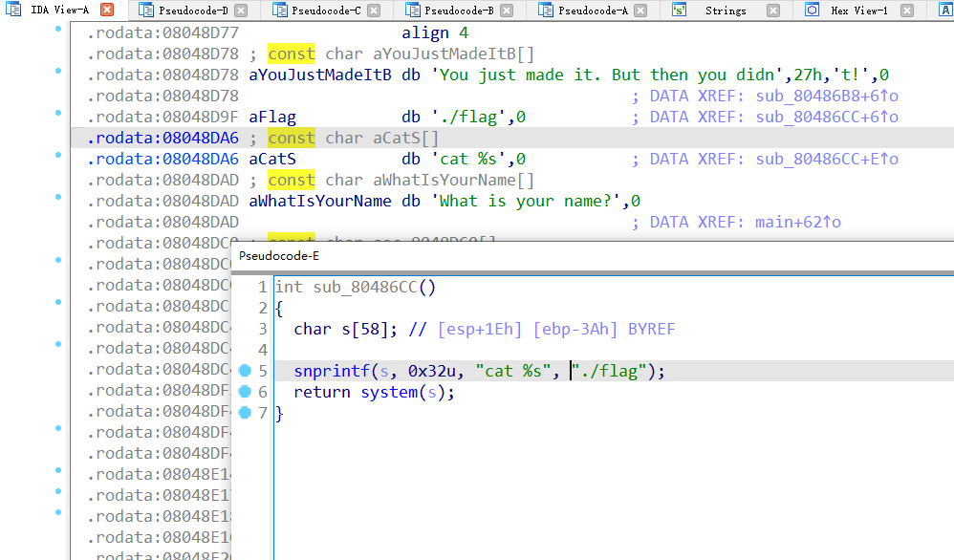This screenshot has height=560, width=954.
Task: Close the Pseudocode-B tab
Action: coord(507,11)
